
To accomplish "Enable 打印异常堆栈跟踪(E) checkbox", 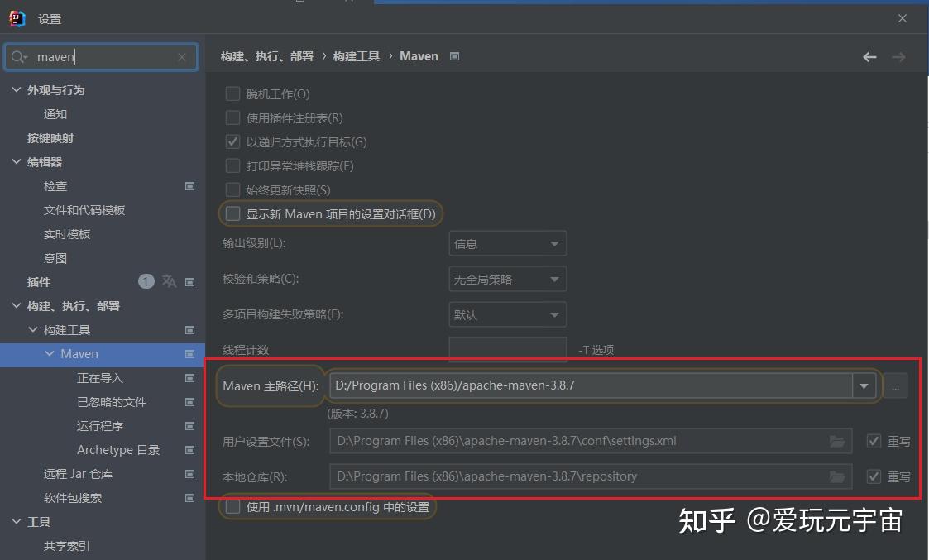I will coord(232,166).
